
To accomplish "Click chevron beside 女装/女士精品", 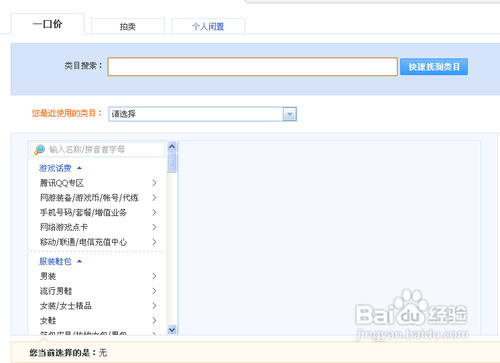I will 154,305.
